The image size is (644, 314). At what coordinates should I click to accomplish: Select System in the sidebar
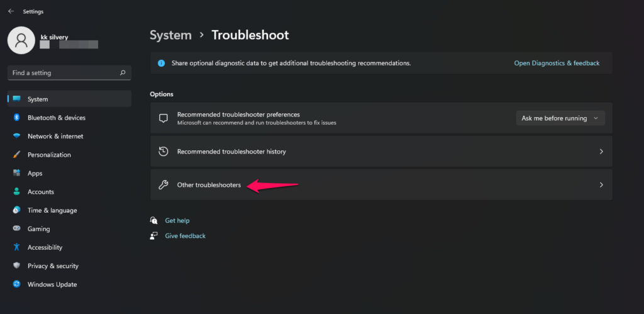coord(69,99)
